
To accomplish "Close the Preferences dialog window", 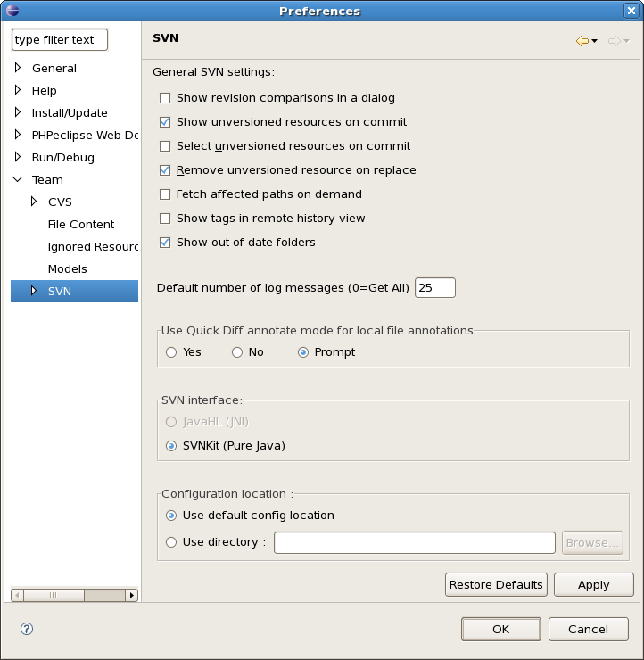I will (632, 11).
